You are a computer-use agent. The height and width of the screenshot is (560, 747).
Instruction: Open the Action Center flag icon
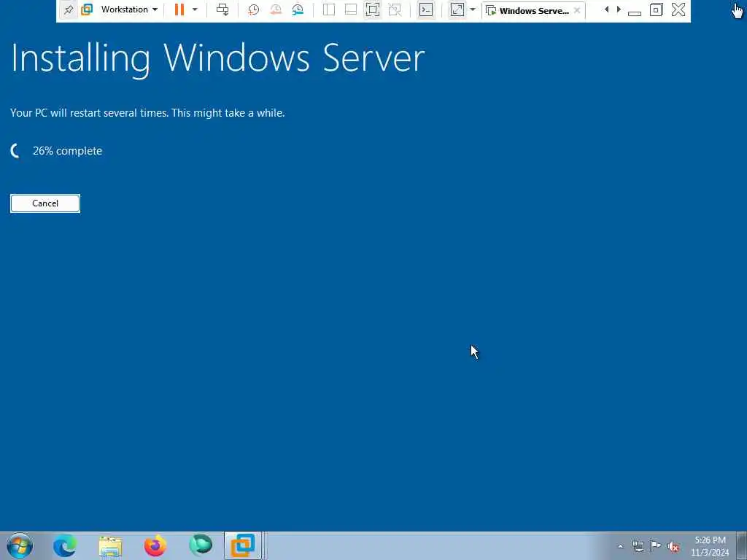point(656,545)
